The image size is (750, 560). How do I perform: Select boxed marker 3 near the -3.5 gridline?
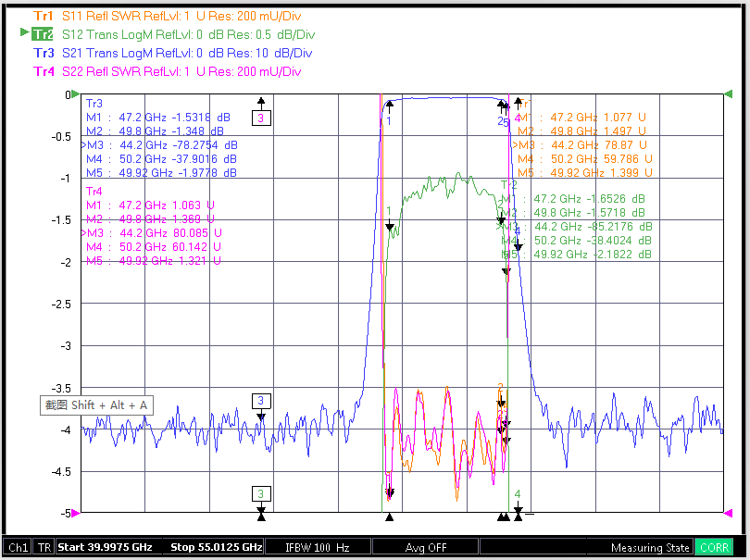[x=261, y=401]
